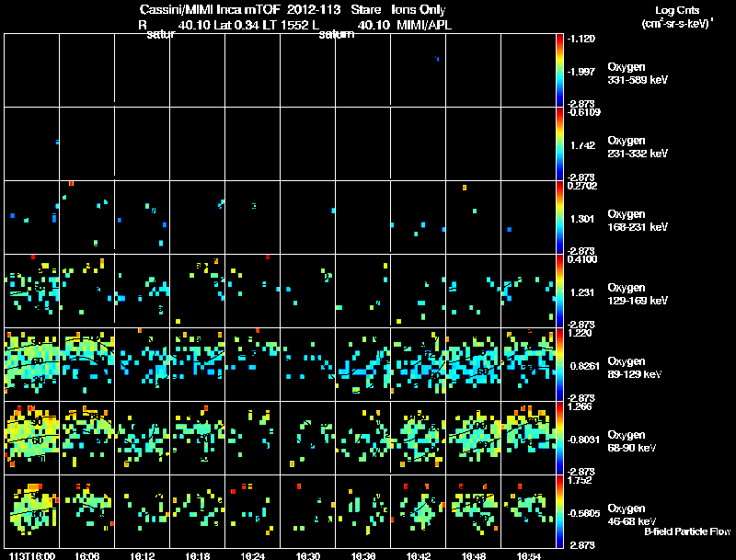Open the first 89-129 keV image panel
Viewport: 736px width, 560px height.
32,364
